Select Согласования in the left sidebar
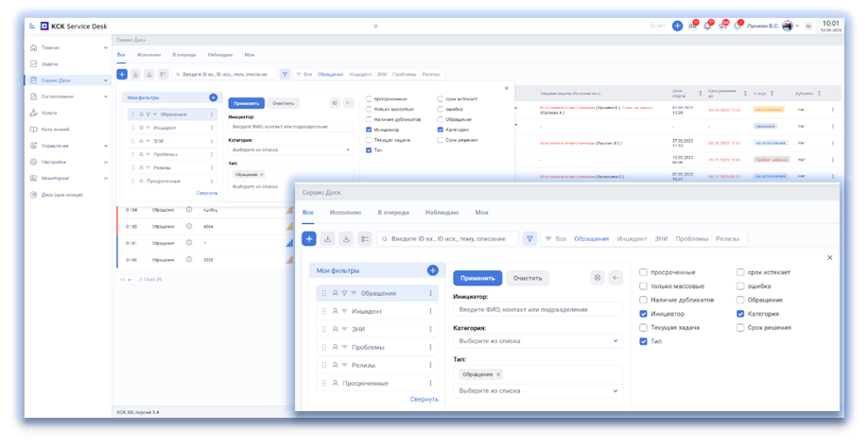 (67, 96)
